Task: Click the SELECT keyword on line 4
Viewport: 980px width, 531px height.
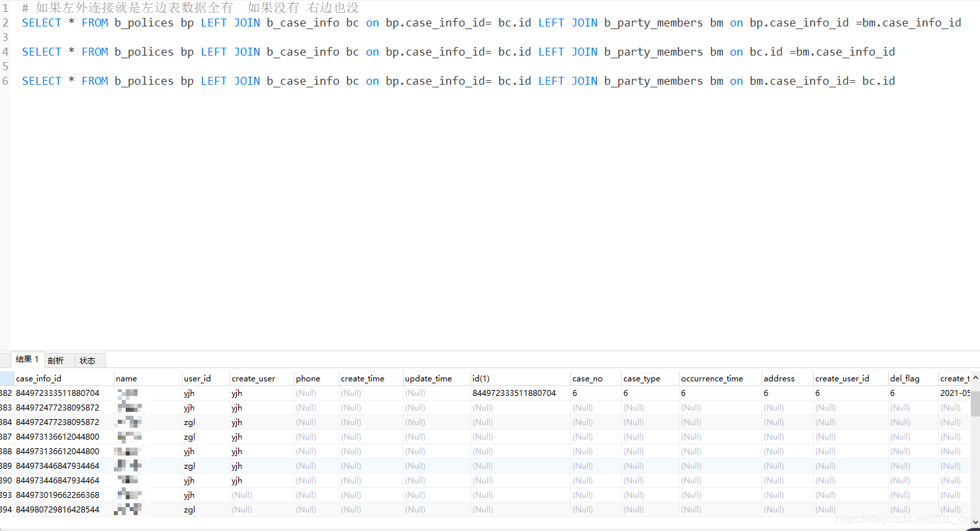Action: click(42, 52)
